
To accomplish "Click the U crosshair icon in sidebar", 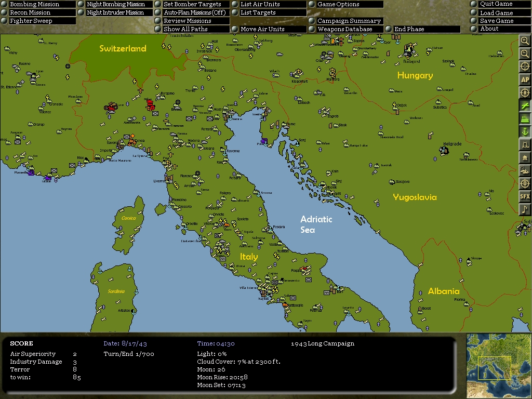I will [x=525, y=183].
